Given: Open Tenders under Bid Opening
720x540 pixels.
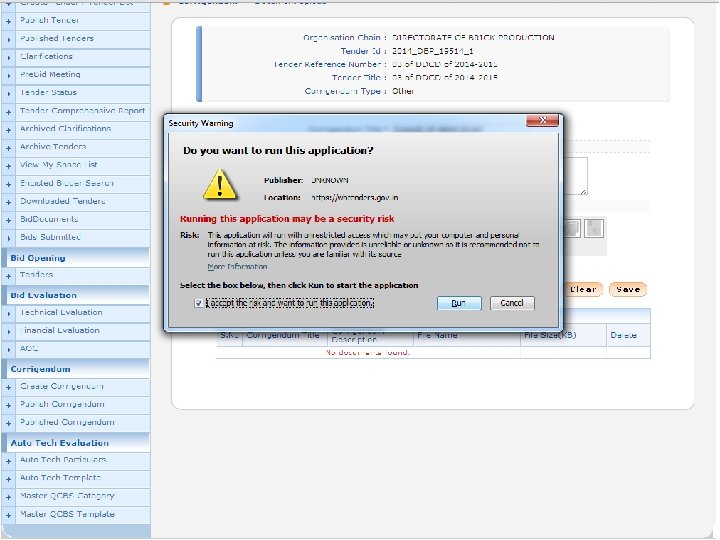Looking at the screenshot, I should (x=36, y=275).
